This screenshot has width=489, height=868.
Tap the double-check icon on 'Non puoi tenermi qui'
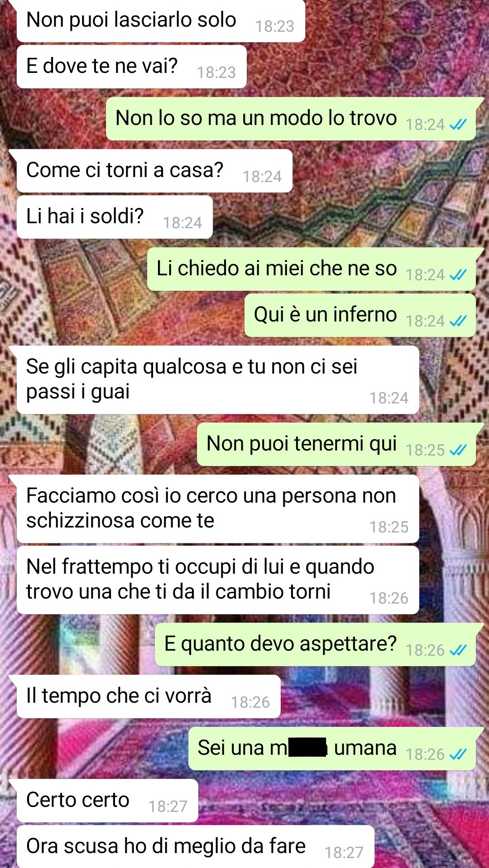[458, 450]
